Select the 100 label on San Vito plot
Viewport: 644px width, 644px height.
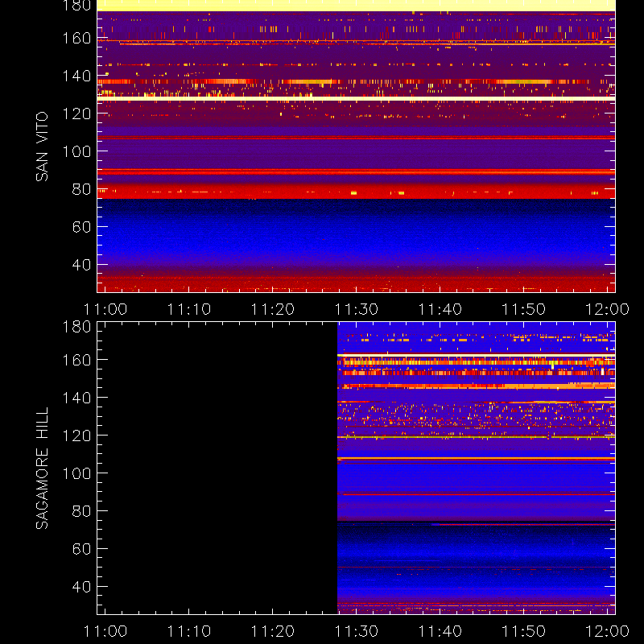pyautogui.click(x=76, y=151)
